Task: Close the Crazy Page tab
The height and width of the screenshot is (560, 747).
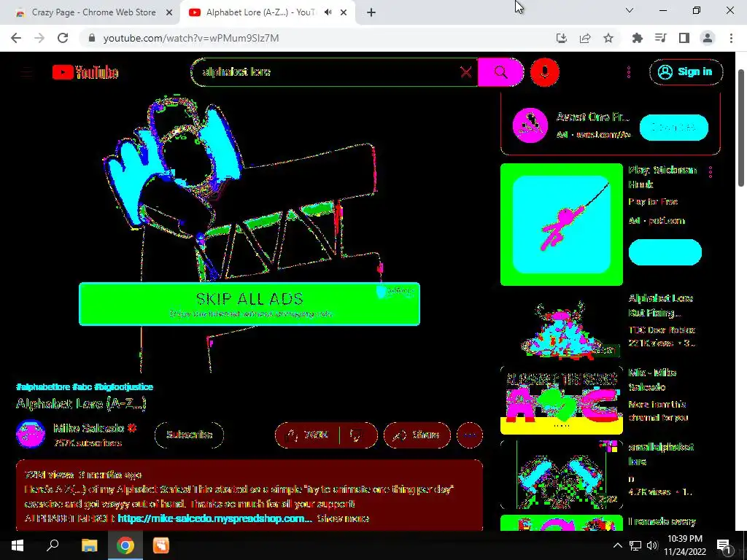Action: pos(169,12)
